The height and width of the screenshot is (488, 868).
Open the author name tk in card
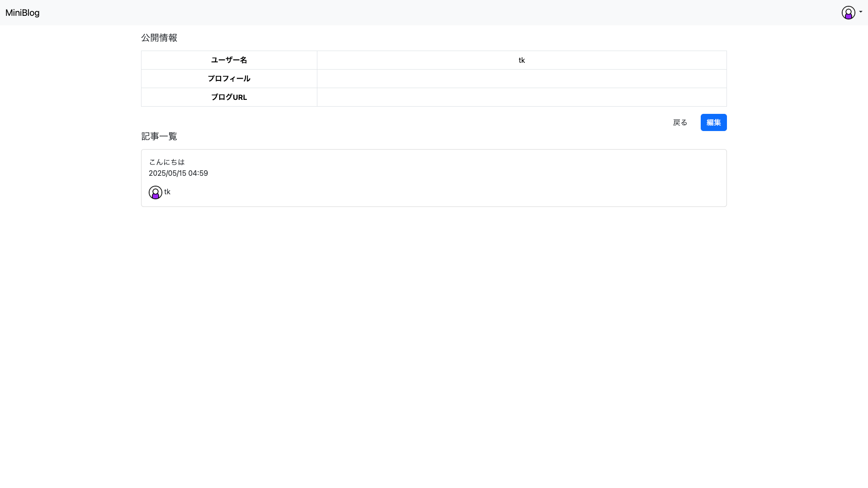[x=167, y=192]
